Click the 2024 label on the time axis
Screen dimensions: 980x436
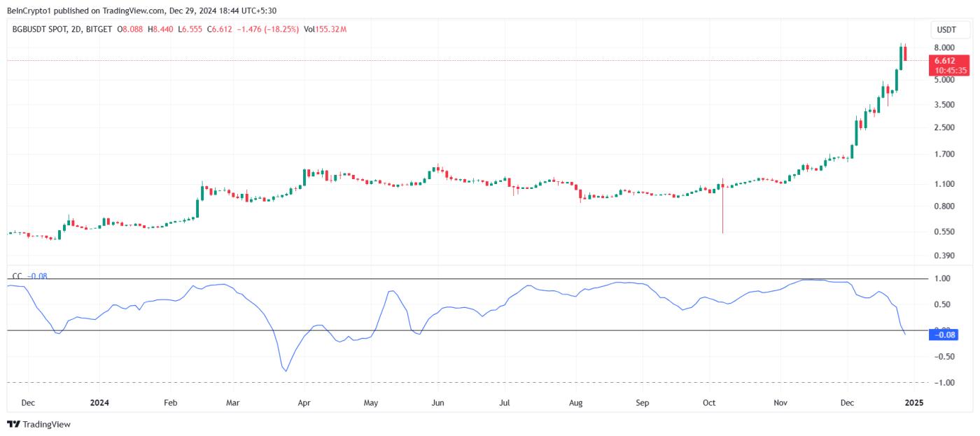pyautogui.click(x=99, y=403)
